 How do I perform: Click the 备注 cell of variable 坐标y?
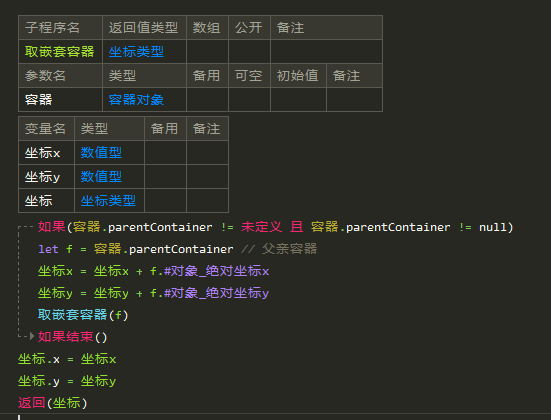click(208, 177)
